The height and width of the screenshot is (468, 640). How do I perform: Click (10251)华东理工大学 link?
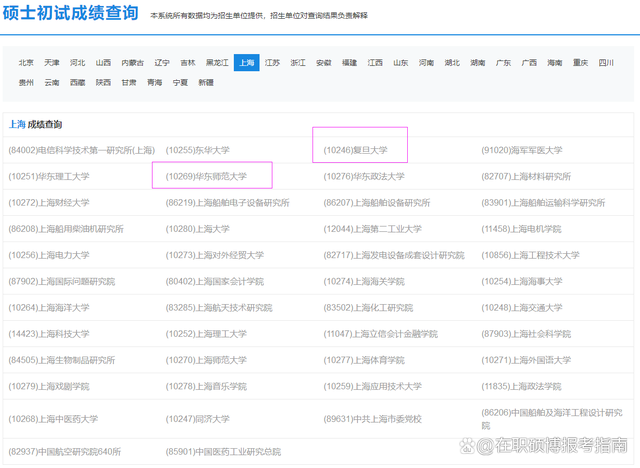click(x=49, y=176)
